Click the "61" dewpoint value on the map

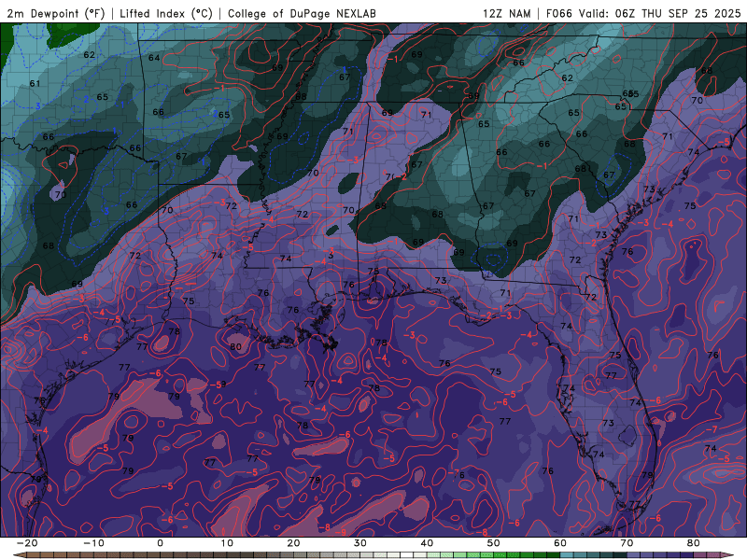[x=35, y=84]
